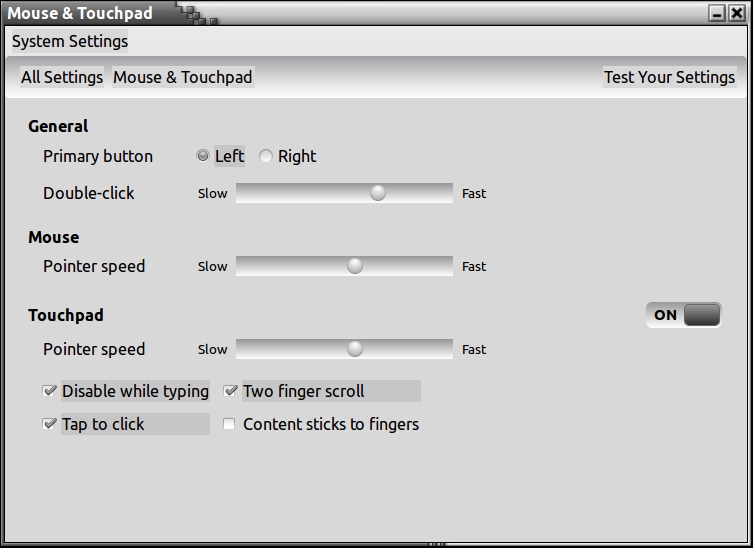
Task: Open the System Settings menu
Action: tap(70, 42)
